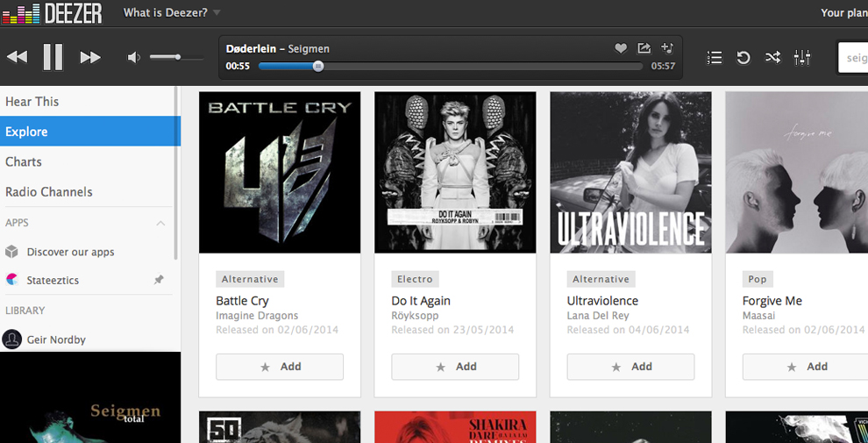Click the elapsed time 00:55
This screenshot has height=443, width=868.
tap(238, 67)
